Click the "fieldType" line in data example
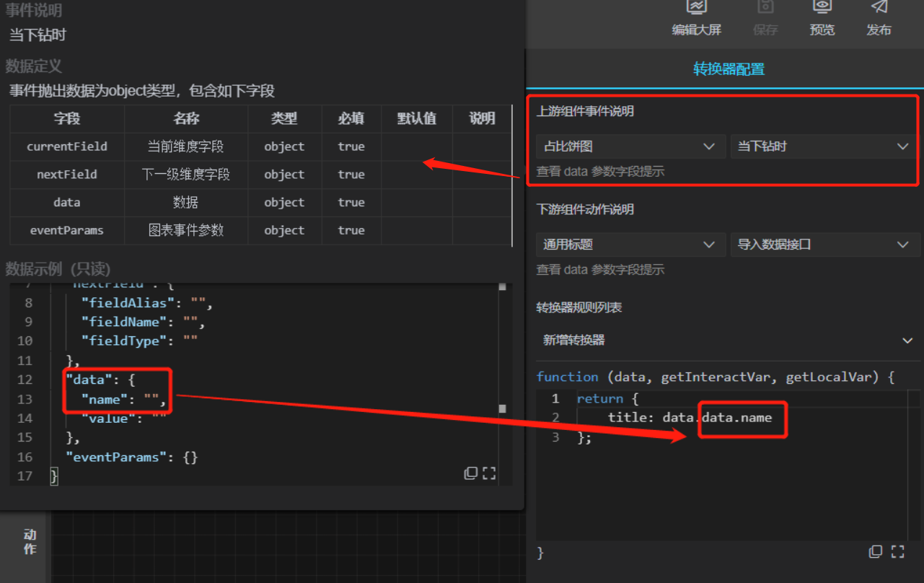Screen dimensions: 924x583 139,341
